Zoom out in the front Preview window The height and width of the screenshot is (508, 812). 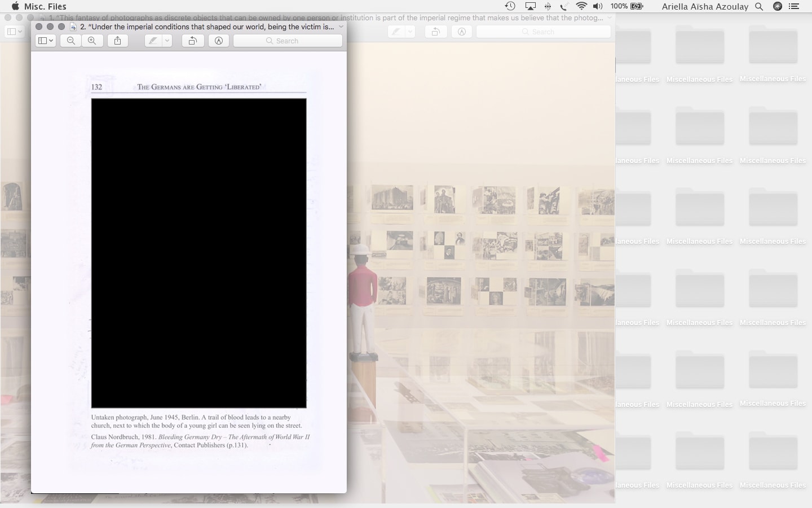71,41
